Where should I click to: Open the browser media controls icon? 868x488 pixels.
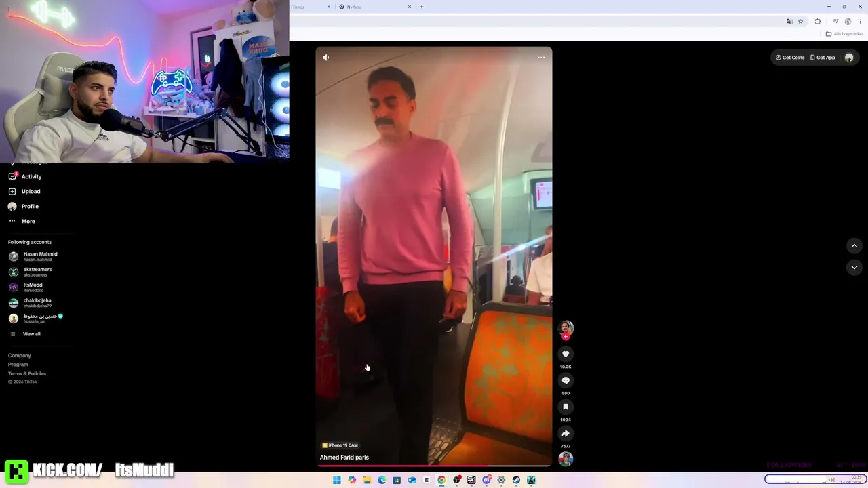coord(835,22)
